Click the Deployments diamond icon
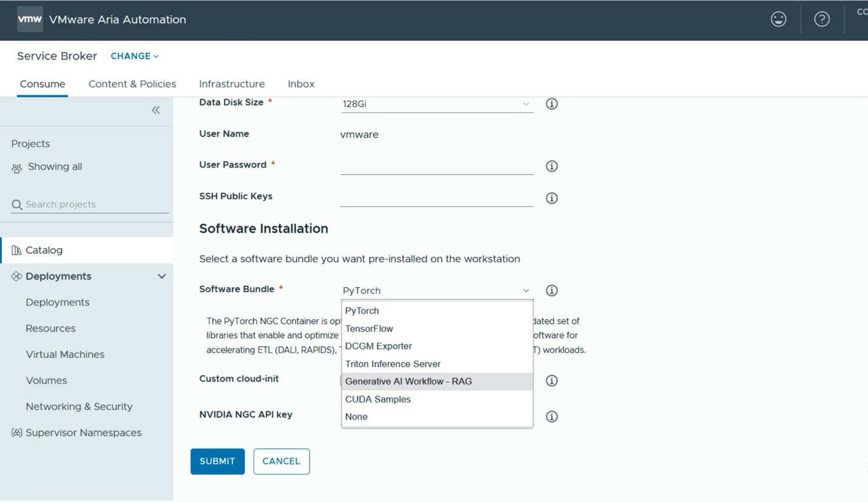Image resolution: width=868 pixels, height=503 pixels. point(16,276)
